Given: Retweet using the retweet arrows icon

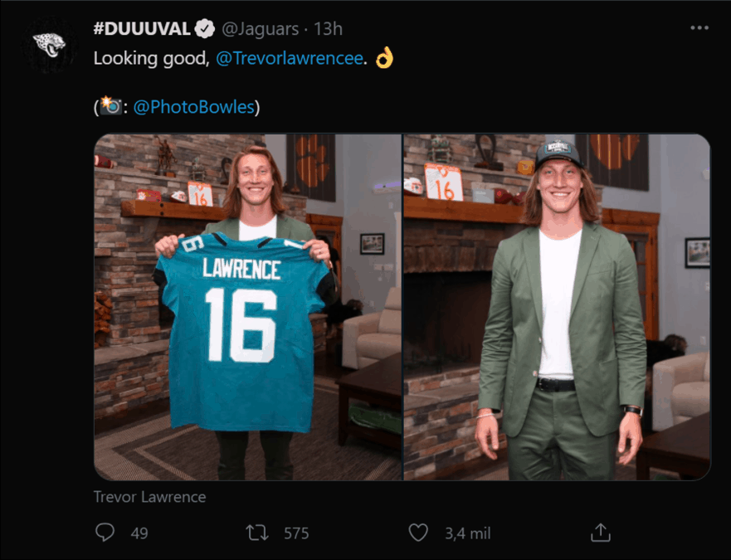Looking at the screenshot, I should click(257, 533).
